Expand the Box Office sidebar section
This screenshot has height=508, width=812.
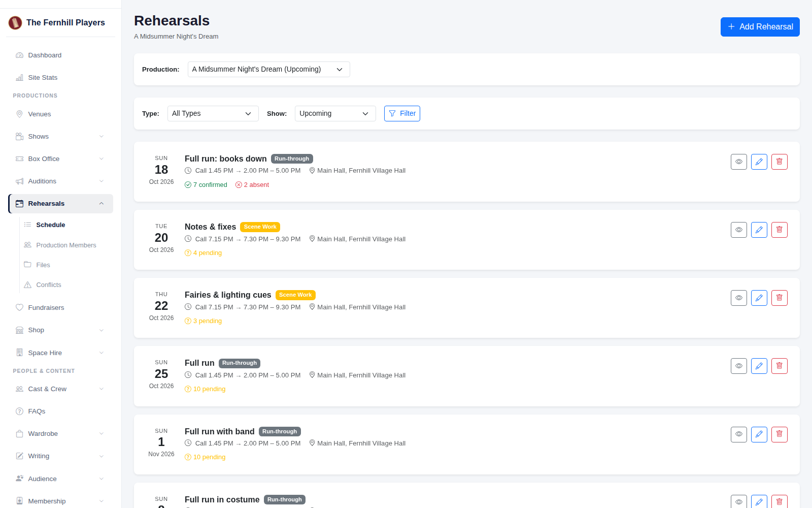[x=60, y=158]
